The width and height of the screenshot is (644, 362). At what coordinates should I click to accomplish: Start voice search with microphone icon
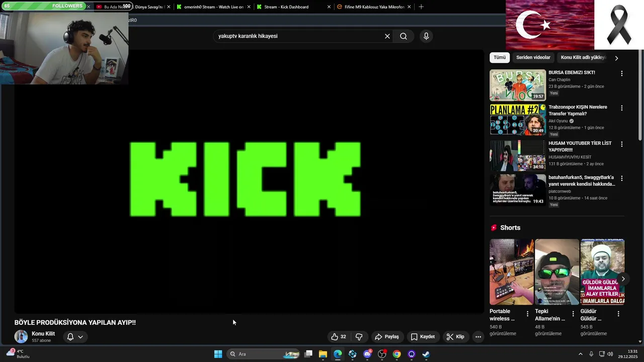(426, 36)
